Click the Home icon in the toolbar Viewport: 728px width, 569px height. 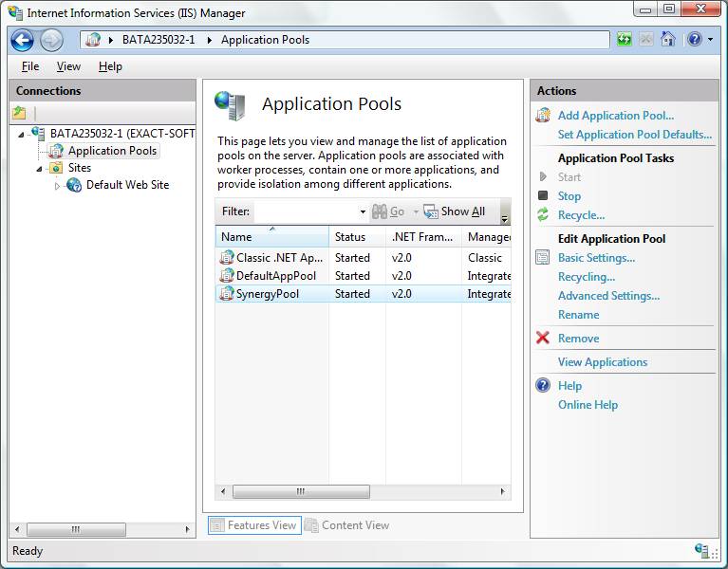pyautogui.click(x=668, y=40)
